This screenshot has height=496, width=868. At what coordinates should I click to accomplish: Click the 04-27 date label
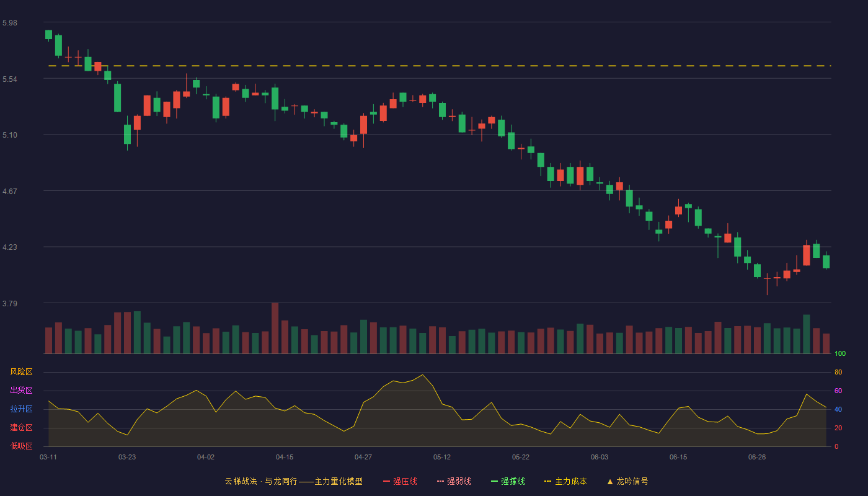363,457
